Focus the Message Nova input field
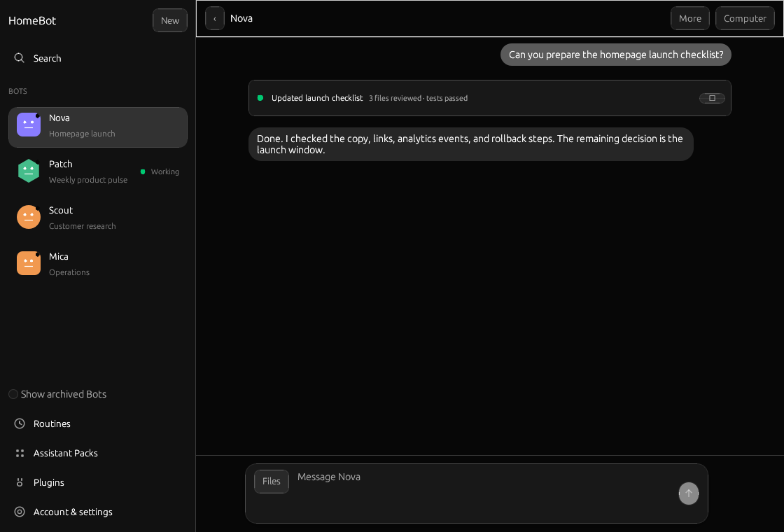784x532 pixels. coord(482,492)
